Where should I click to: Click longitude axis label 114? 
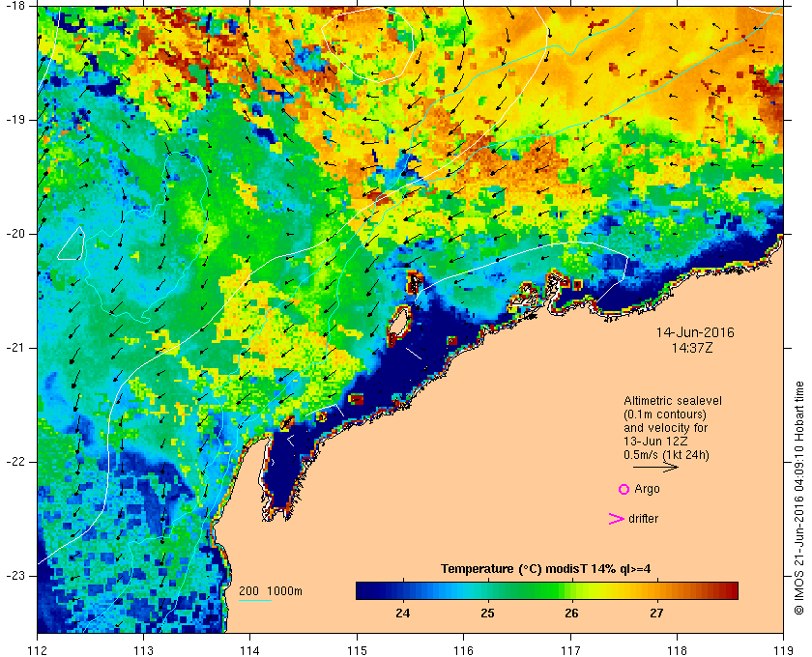250,650
